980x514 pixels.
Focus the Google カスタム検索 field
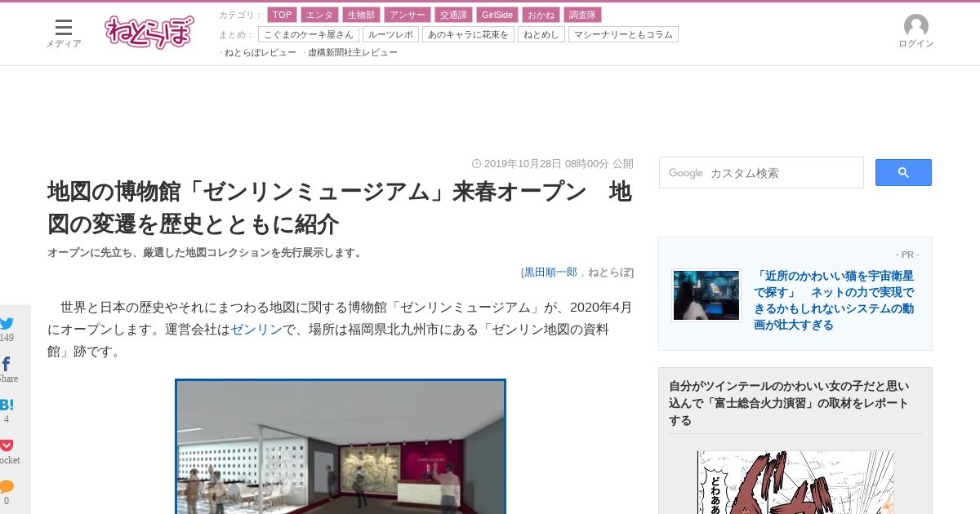click(761, 173)
